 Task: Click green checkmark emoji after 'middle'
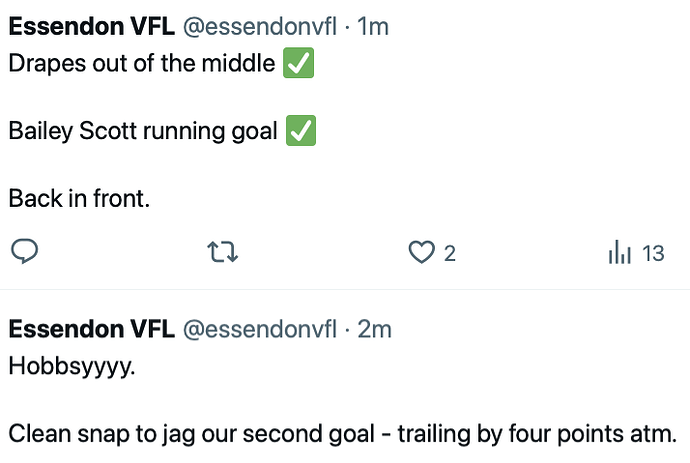[x=298, y=63]
